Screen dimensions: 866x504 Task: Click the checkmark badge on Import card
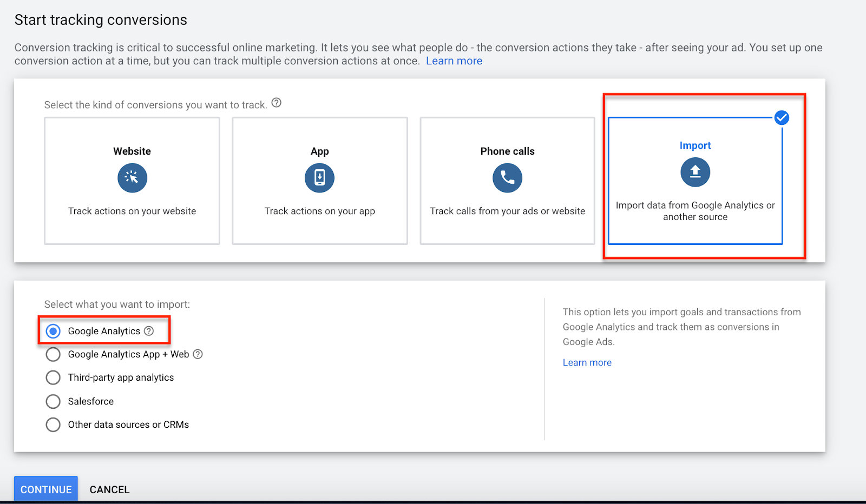[782, 117]
